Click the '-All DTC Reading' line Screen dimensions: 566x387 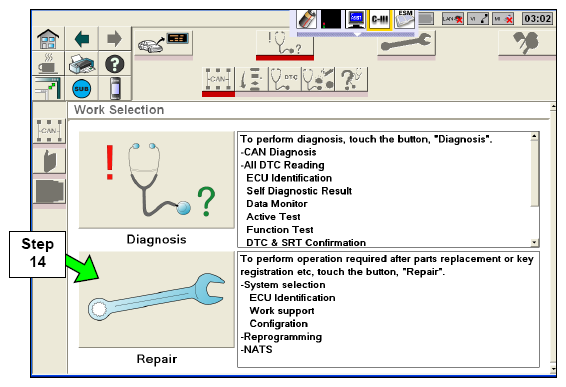click(x=282, y=165)
